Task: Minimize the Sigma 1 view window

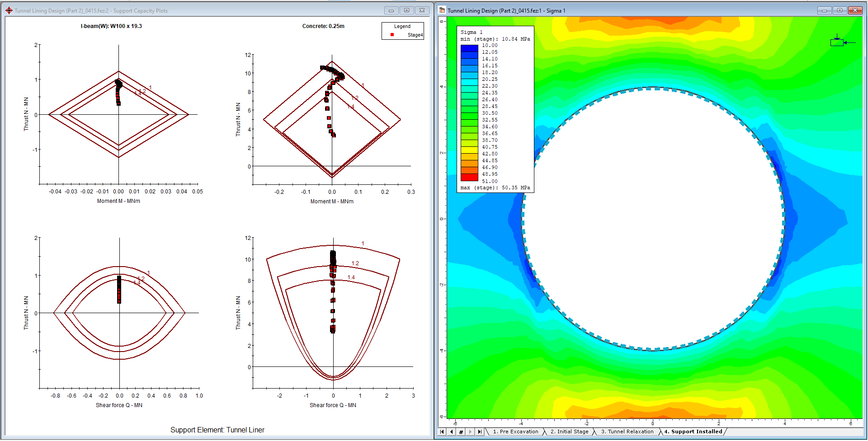Action: tap(824, 10)
